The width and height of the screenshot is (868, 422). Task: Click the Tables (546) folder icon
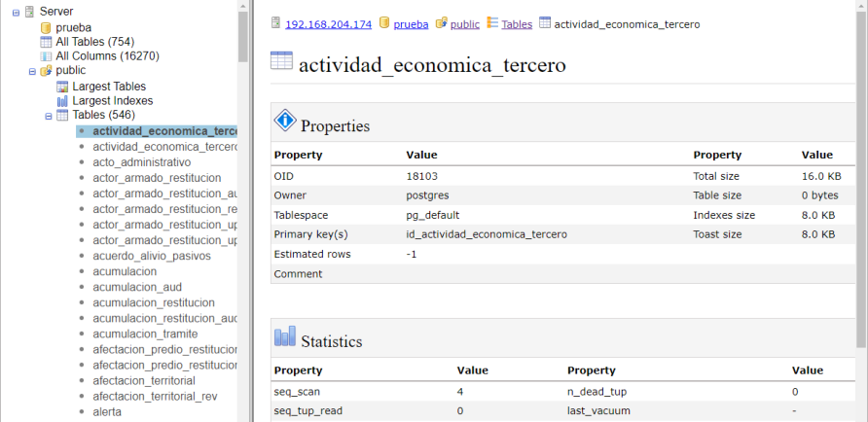coord(62,116)
